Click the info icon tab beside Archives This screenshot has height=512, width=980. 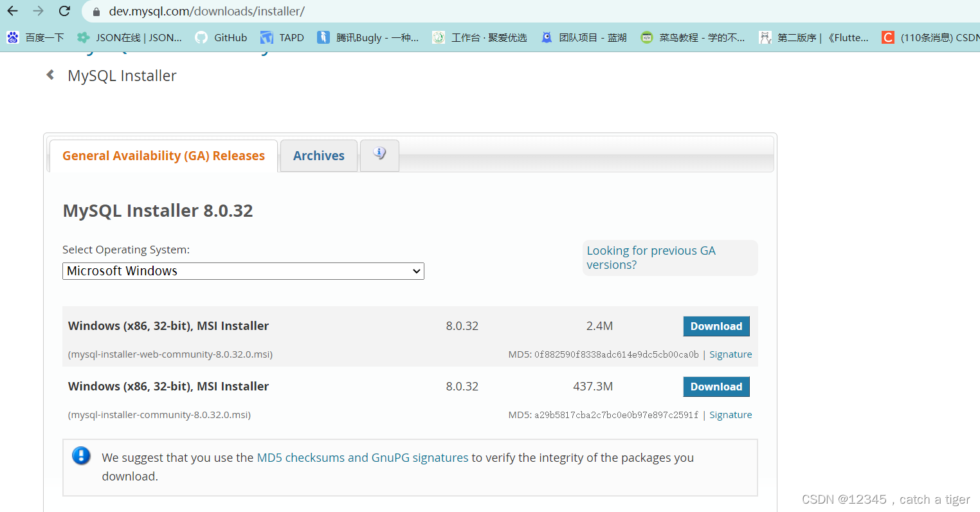[x=379, y=155]
